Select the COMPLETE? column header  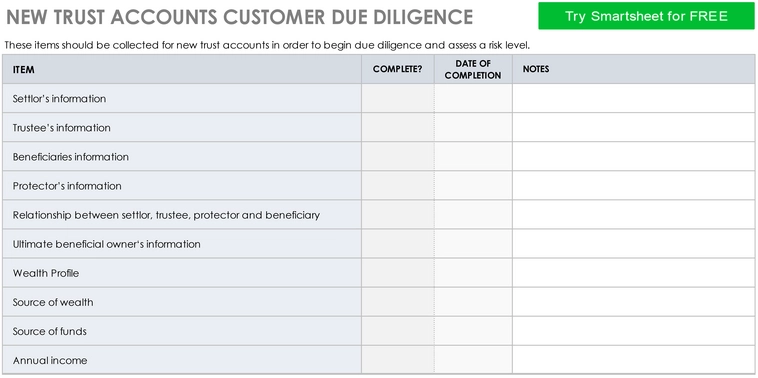398,69
